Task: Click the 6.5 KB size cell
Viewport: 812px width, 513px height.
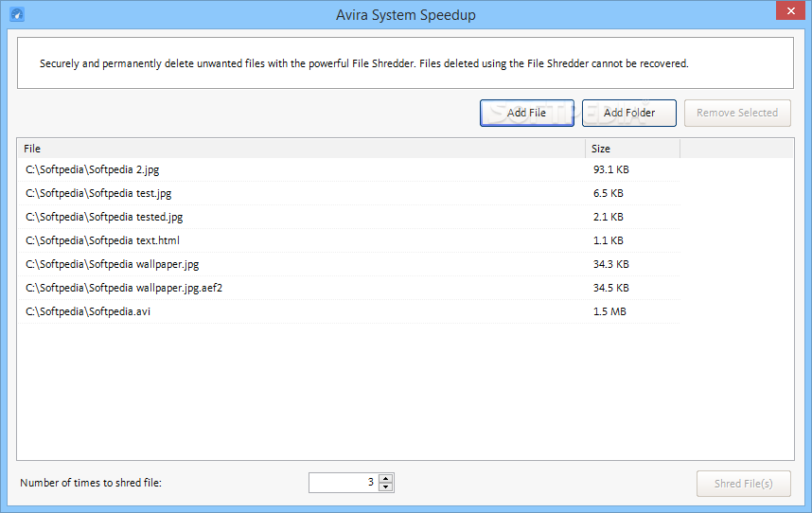Action: 608,193
